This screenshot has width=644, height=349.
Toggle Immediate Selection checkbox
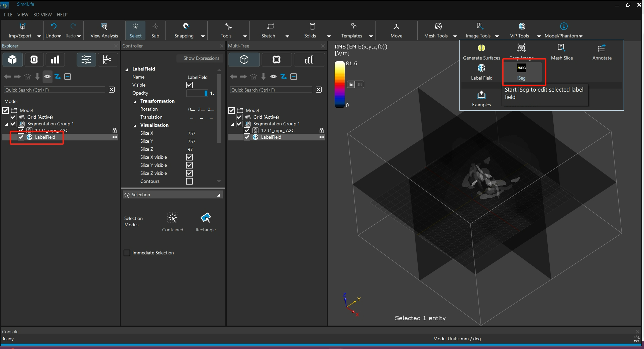click(127, 253)
